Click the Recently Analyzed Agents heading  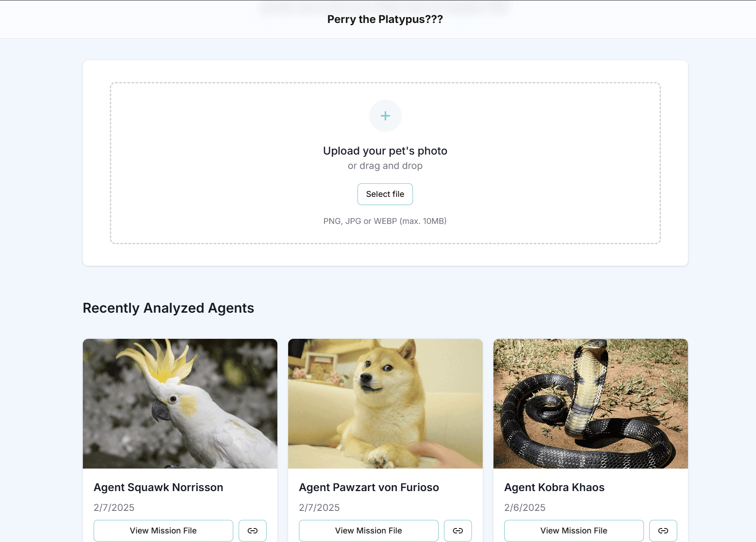click(x=168, y=308)
